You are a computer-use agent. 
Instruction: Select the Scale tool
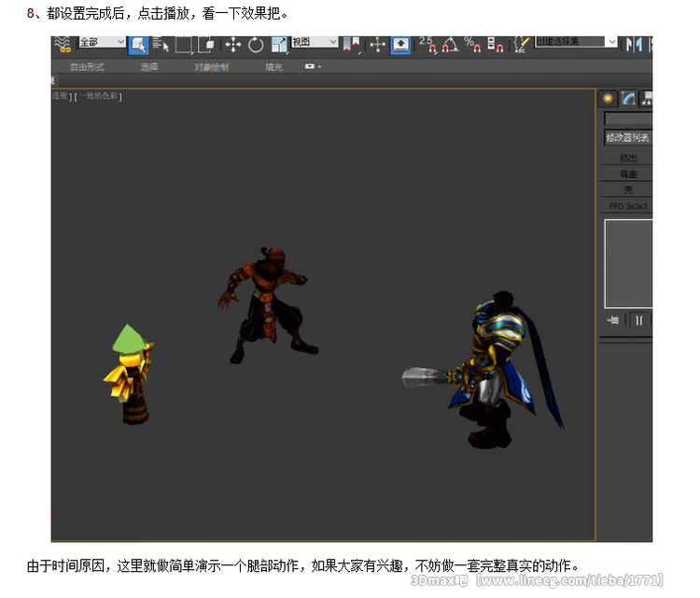(x=279, y=45)
